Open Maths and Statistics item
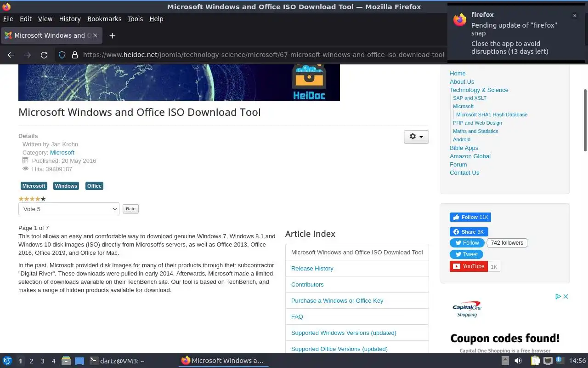This screenshot has height=368, width=588. click(475, 131)
